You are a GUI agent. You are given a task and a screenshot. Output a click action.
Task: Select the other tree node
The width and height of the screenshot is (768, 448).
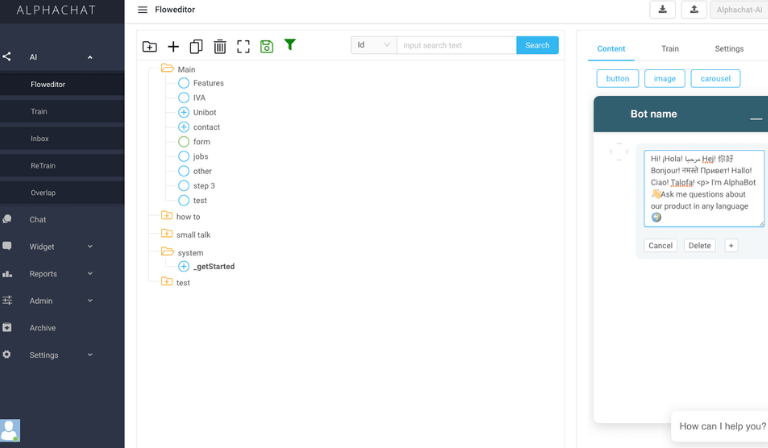[x=202, y=171]
